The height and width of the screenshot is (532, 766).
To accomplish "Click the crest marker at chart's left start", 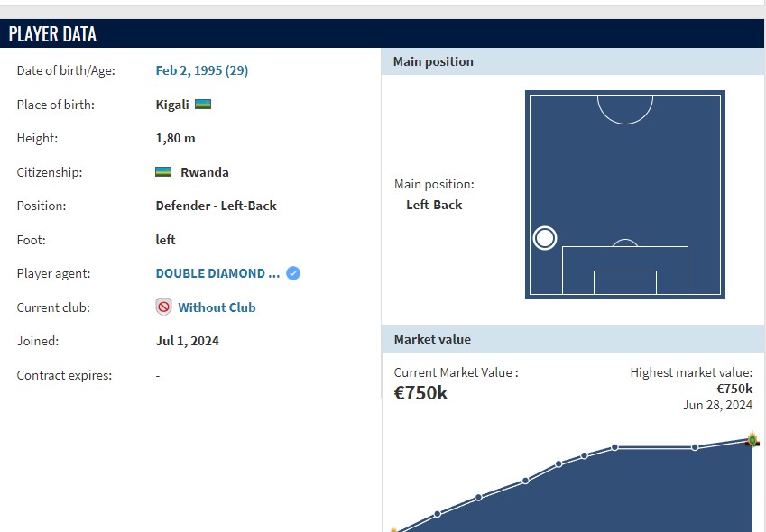I will 393,530.
